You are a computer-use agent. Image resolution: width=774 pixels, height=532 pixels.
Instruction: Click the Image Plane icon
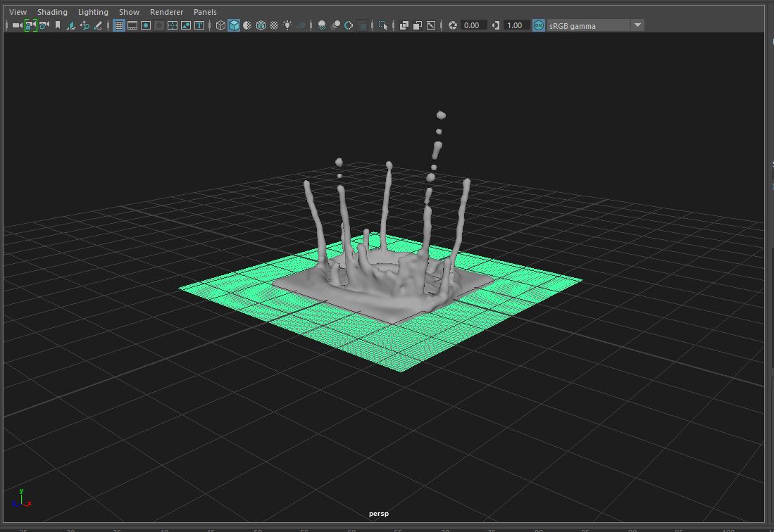71,25
